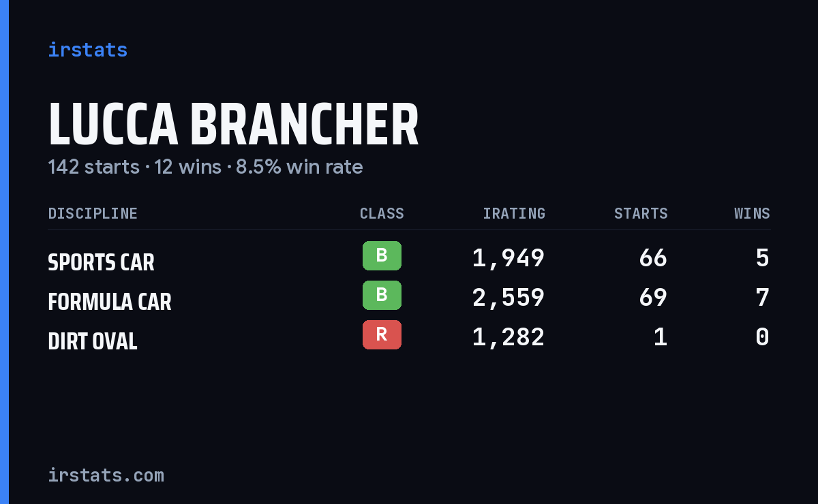Click the Starts column header
The image size is (818, 504).
tap(641, 213)
